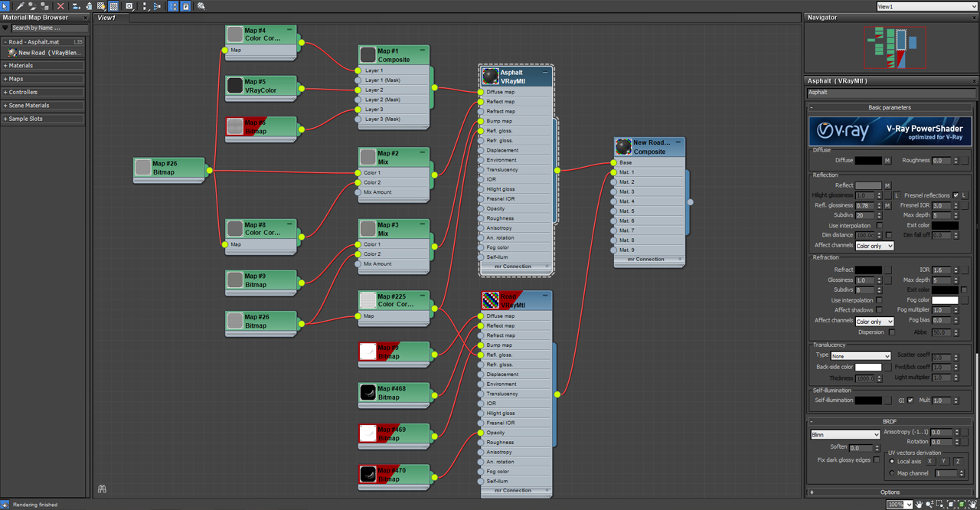The width and height of the screenshot is (980, 510).
Task: Open BRDF Blinn type dropdown
Action: coord(845,435)
